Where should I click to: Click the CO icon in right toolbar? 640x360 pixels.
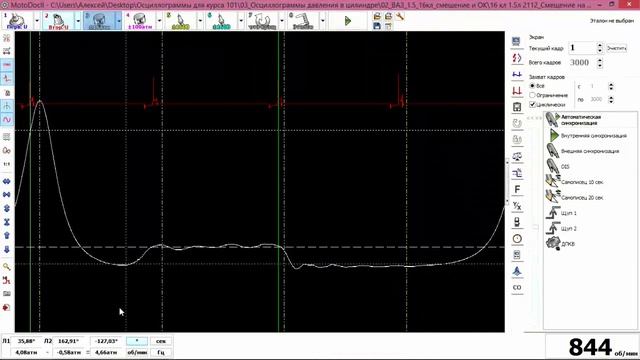point(517,287)
